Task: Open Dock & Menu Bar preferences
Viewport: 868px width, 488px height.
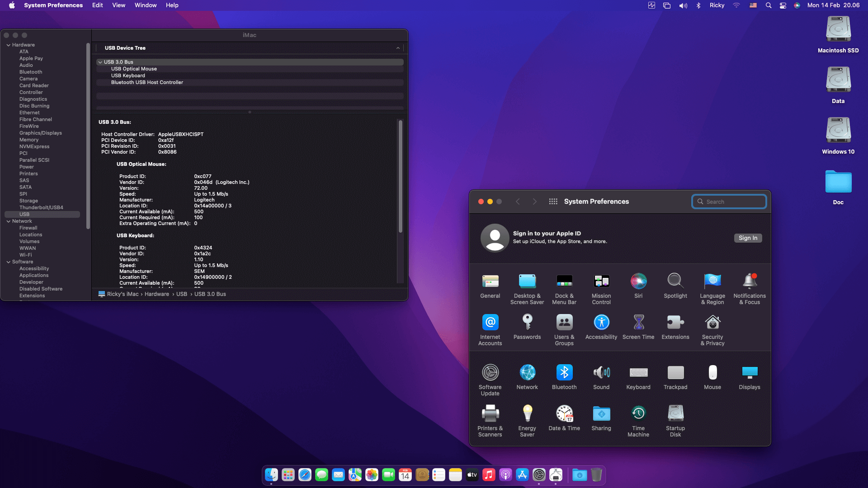Action: tap(564, 289)
